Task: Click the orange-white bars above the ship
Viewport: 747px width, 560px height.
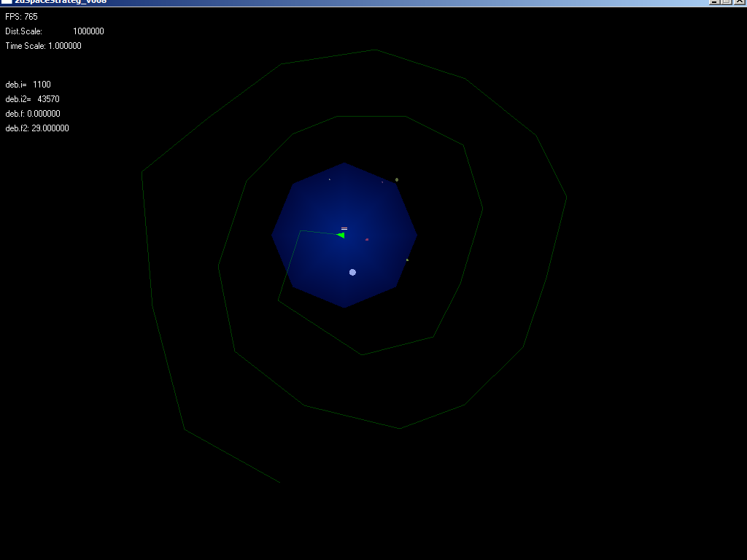Action: [x=344, y=228]
